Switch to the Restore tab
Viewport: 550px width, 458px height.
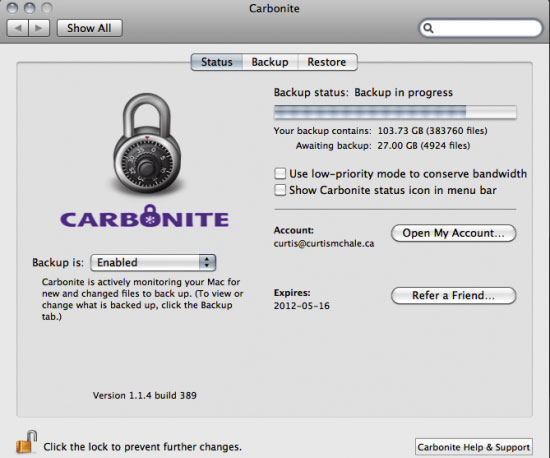(327, 62)
